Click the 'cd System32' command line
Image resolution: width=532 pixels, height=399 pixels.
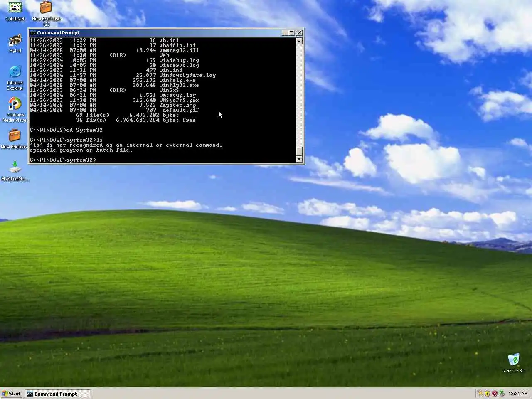[x=66, y=130]
